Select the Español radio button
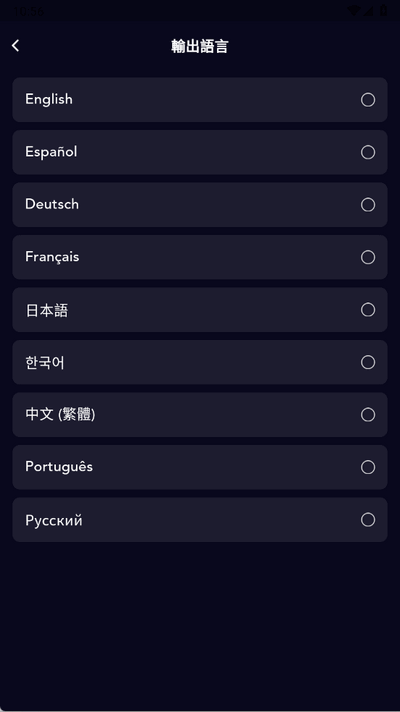The image size is (400, 712). 368,152
